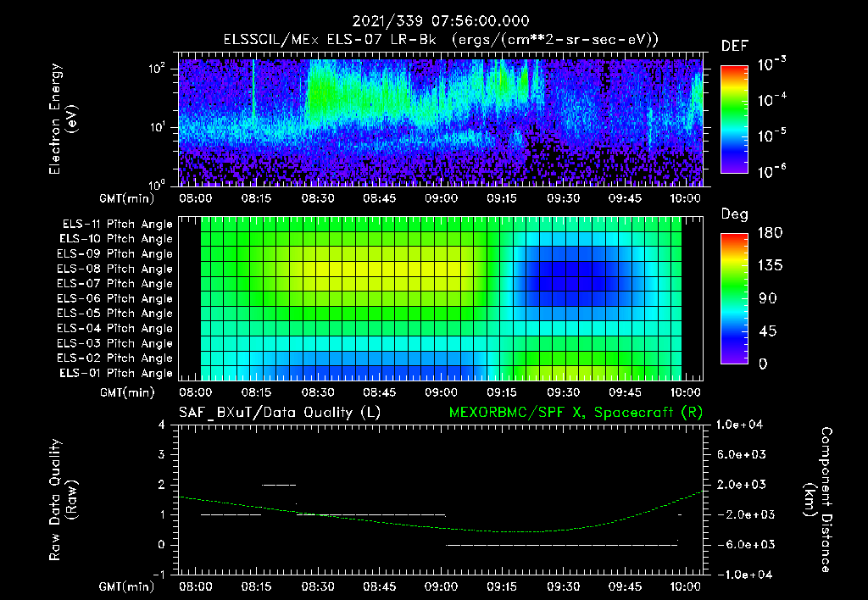Click the 10² electron energy tick label

[x=157, y=69]
